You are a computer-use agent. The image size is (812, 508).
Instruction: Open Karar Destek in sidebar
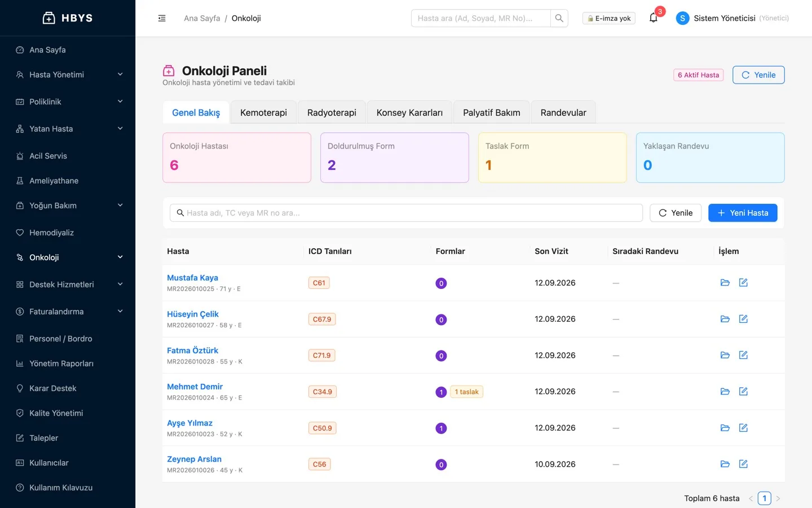[x=68, y=388]
